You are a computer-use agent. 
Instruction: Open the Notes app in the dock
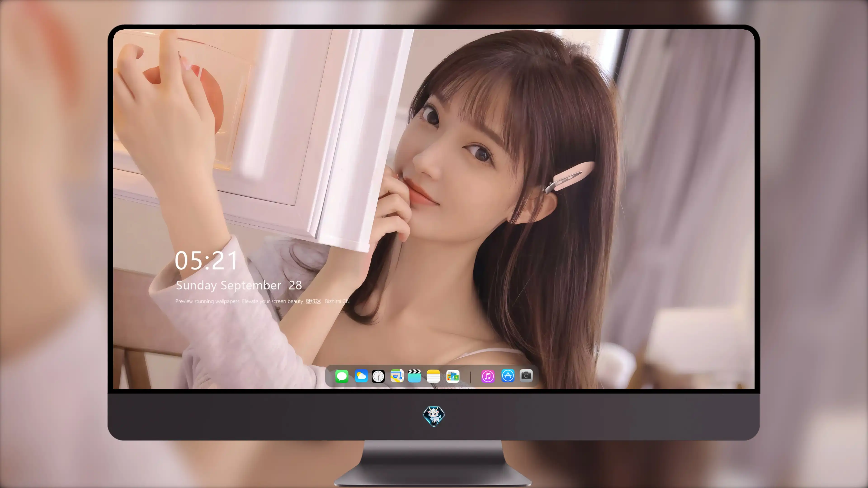(x=433, y=376)
